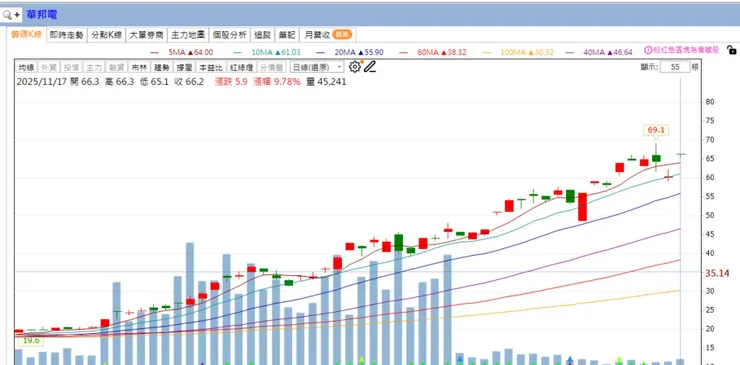
Task: Toggle the unlock padlock icon
Action: point(731,50)
